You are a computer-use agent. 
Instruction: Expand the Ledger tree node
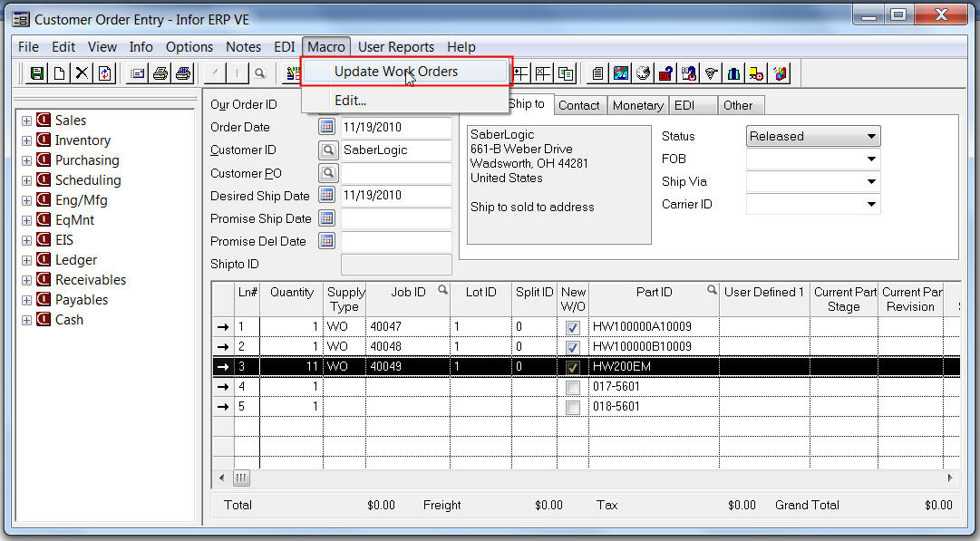coord(27,260)
